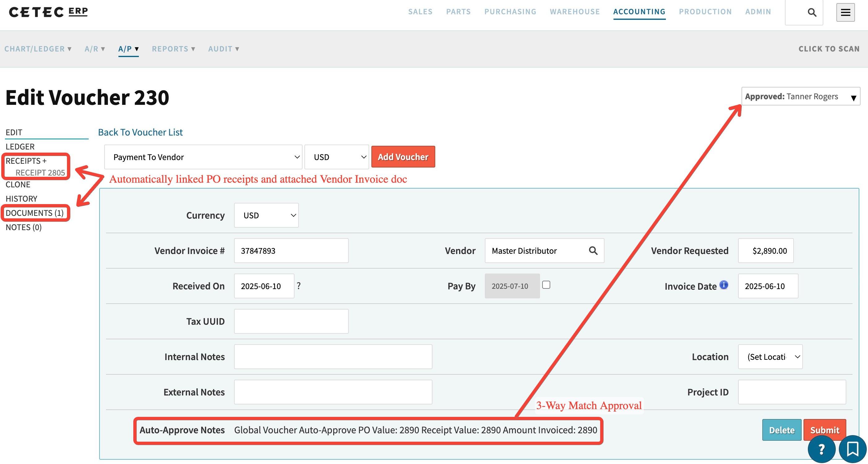868x464 pixels.
Task: Expand the A/P submenu
Action: point(128,49)
